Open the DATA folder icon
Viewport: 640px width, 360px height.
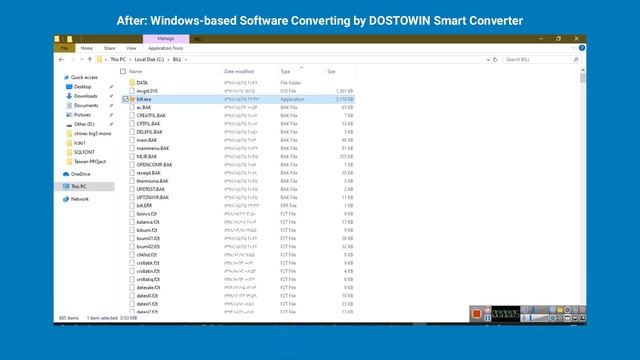[x=132, y=83]
